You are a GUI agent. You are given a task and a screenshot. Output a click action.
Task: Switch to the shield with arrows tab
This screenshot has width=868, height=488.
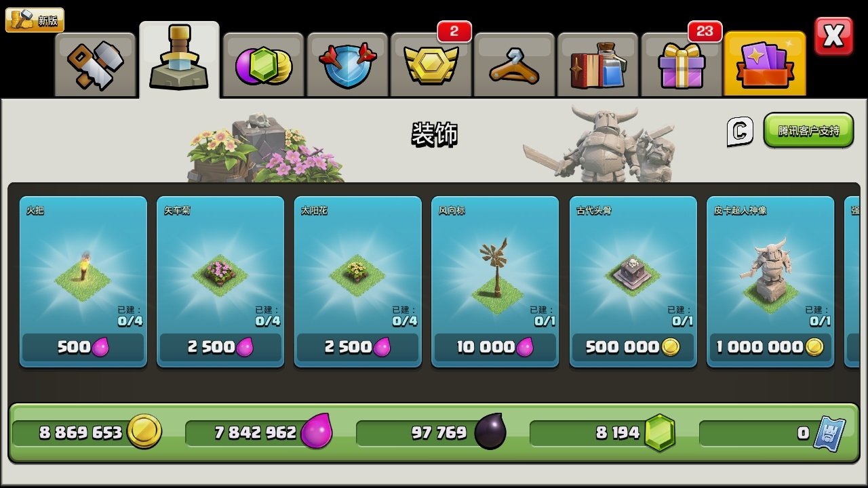coord(347,65)
